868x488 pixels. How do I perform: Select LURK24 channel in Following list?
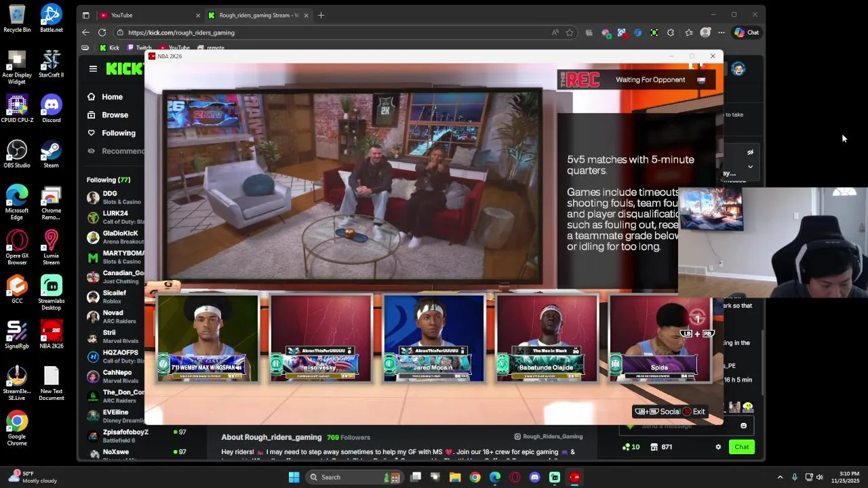(115, 217)
